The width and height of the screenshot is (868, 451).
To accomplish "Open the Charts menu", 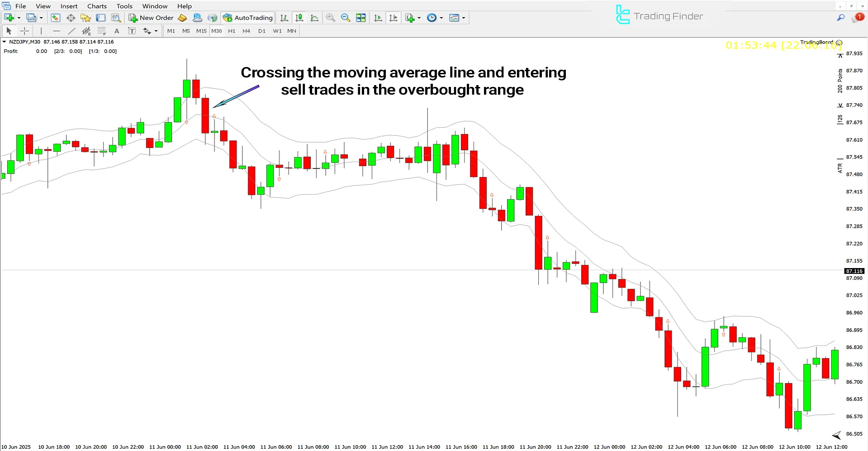I will 96,6.
